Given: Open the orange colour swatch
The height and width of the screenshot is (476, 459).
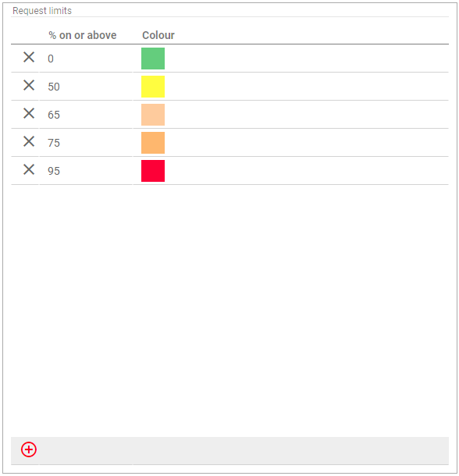Looking at the screenshot, I should [153, 143].
